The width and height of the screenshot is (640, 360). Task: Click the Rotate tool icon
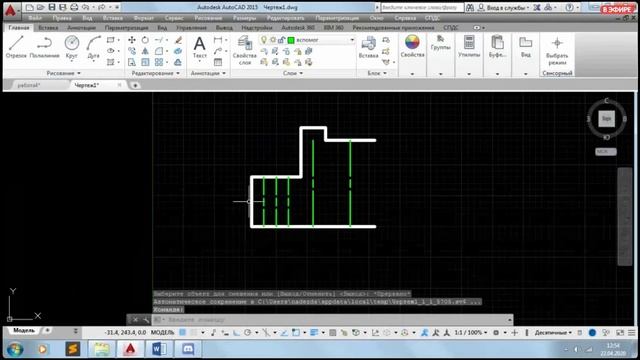pos(145,40)
